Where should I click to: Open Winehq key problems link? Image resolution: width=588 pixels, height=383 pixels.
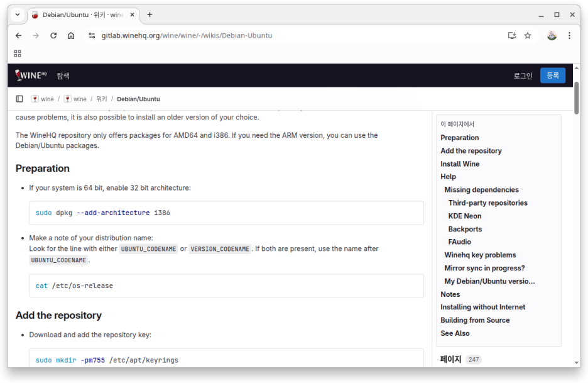(x=480, y=255)
